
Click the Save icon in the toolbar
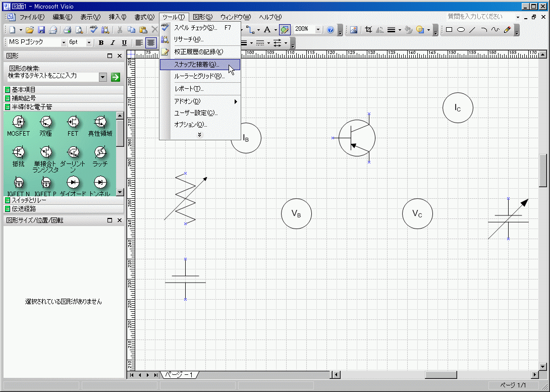pyautogui.click(x=41, y=30)
